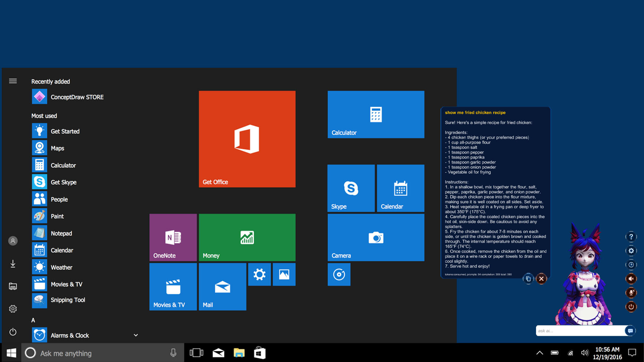Open the assistant's Help icon
The image size is (644, 362).
click(631, 237)
